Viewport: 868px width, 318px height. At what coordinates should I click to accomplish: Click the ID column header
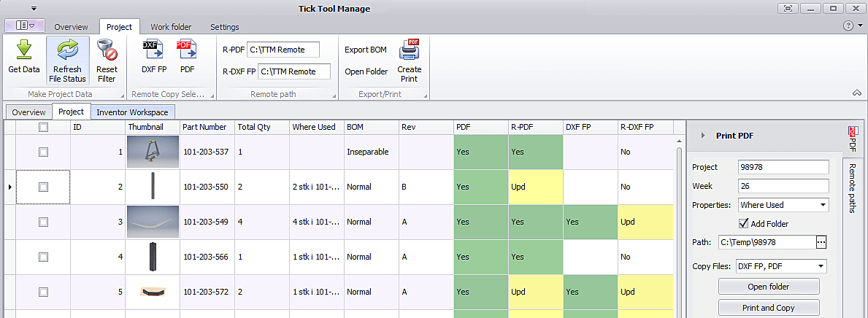pyautogui.click(x=98, y=127)
